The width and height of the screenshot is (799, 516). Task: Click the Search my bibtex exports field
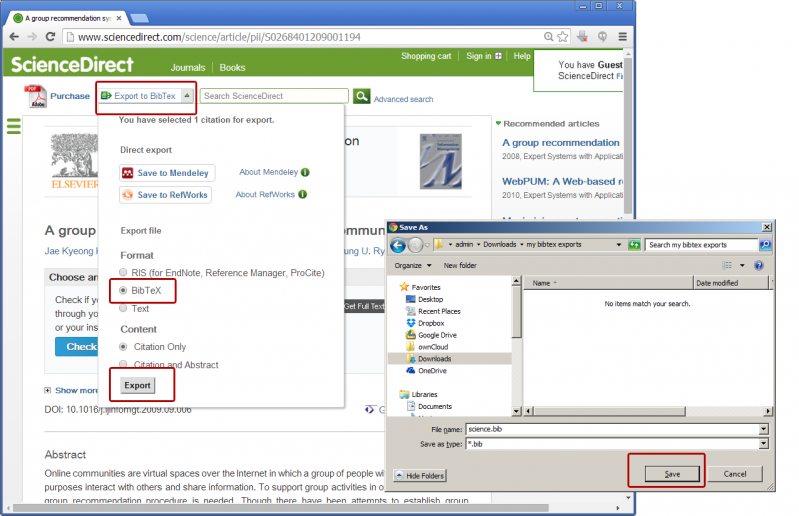[702, 245]
